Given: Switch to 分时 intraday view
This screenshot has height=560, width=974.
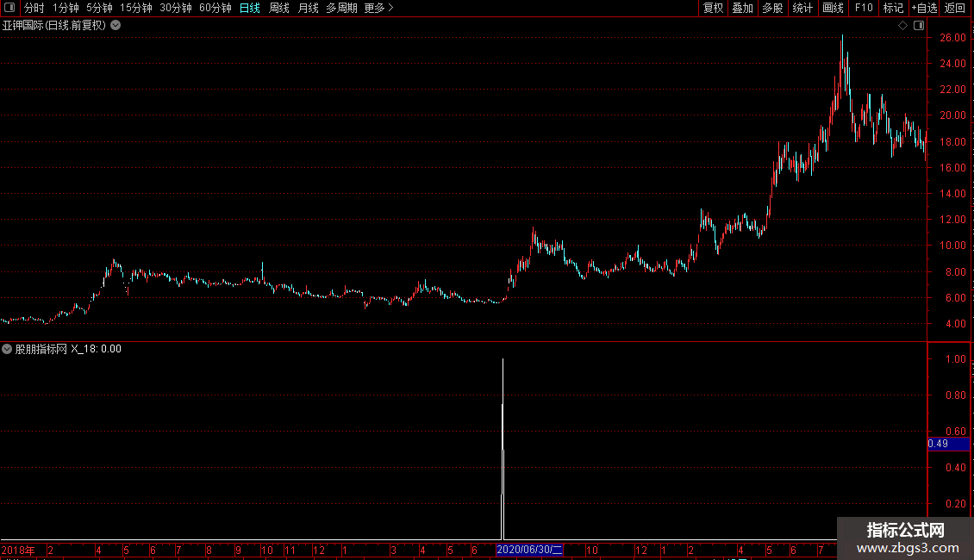Looking at the screenshot, I should 34,8.
